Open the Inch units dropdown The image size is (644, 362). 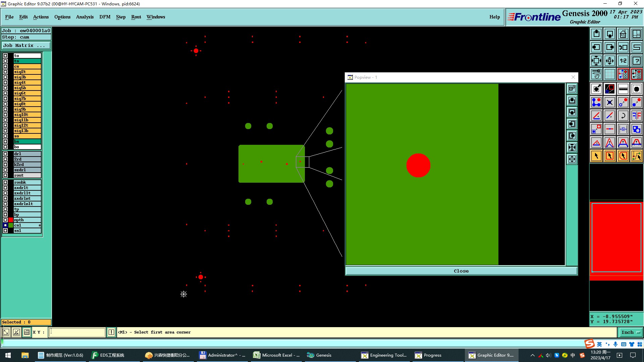tap(630, 332)
